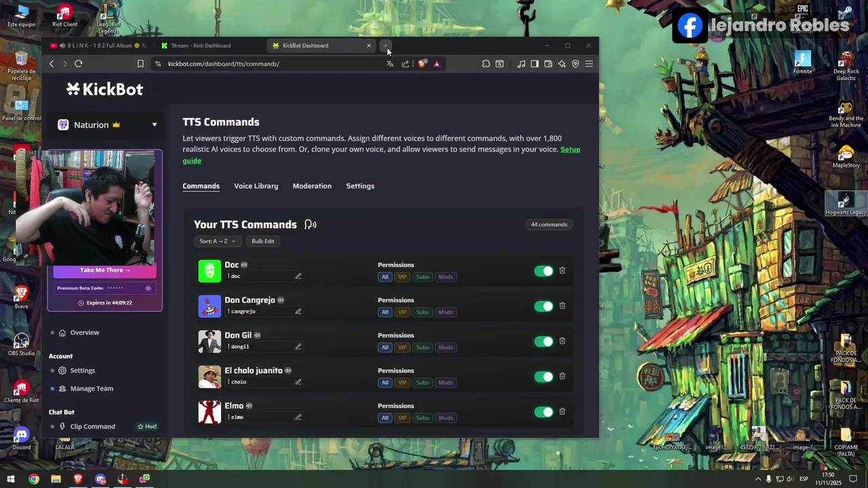Open the browser hamburger menu
This screenshot has height=488, width=868.
[x=589, y=64]
